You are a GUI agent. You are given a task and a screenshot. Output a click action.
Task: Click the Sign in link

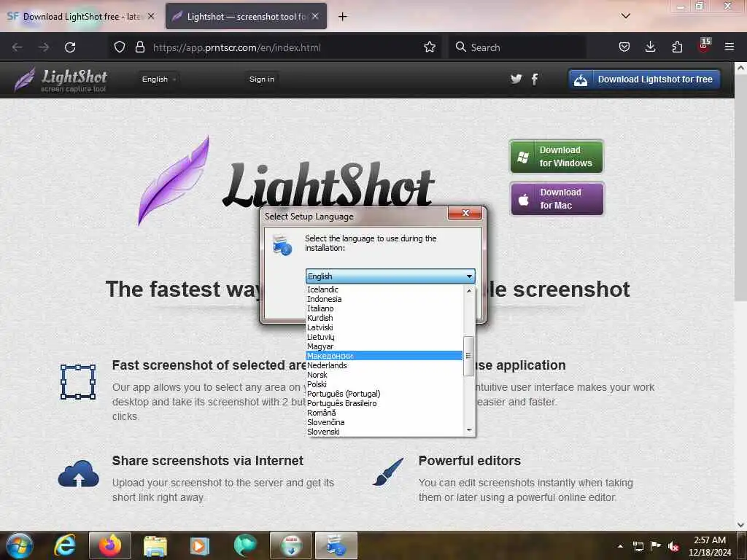point(262,79)
